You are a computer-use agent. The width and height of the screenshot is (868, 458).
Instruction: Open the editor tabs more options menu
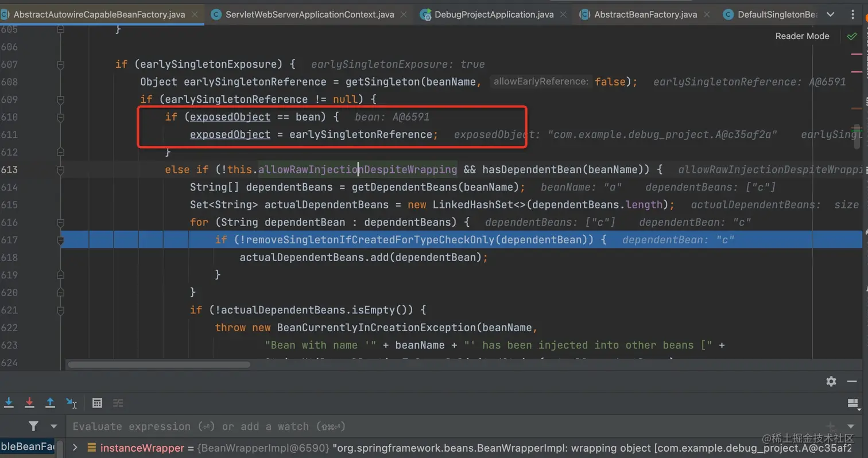pyautogui.click(x=852, y=14)
